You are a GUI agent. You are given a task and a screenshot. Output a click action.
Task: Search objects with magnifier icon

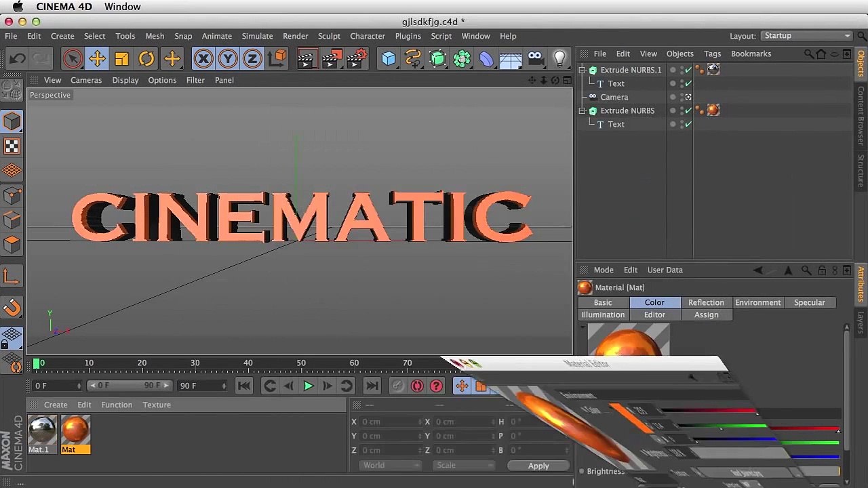tap(808, 54)
